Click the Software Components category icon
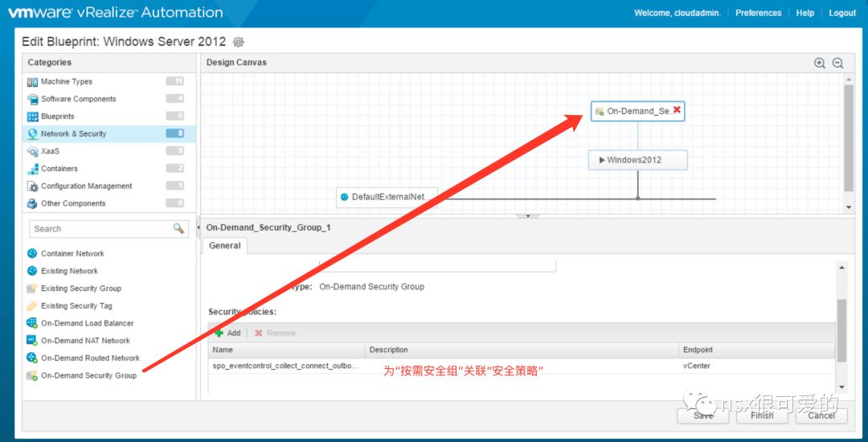The height and width of the screenshot is (442, 868). [x=33, y=99]
